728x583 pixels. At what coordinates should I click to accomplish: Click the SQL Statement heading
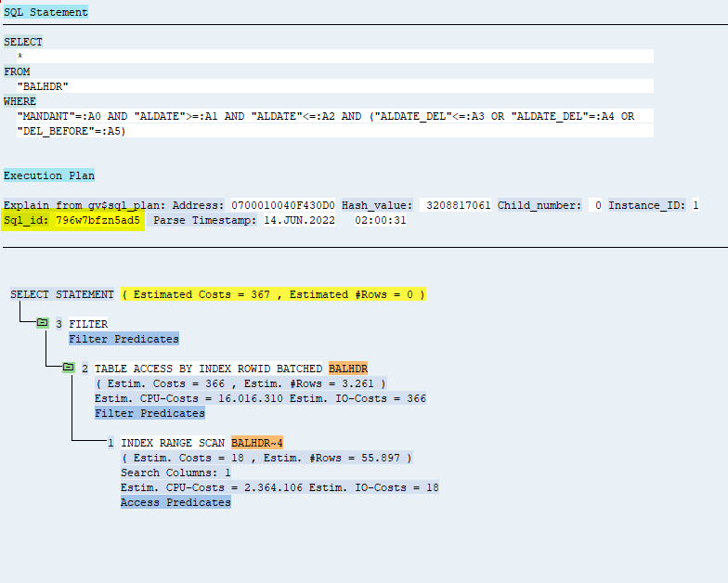(x=46, y=12)
